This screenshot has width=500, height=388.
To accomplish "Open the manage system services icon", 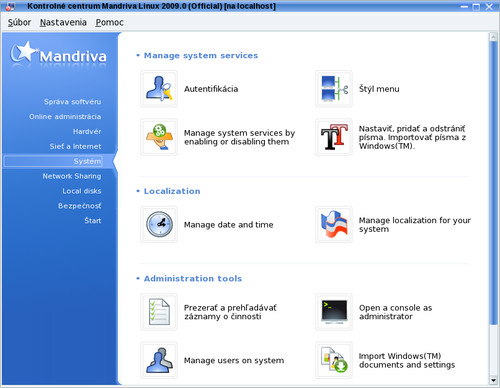I will pos(159,137).
